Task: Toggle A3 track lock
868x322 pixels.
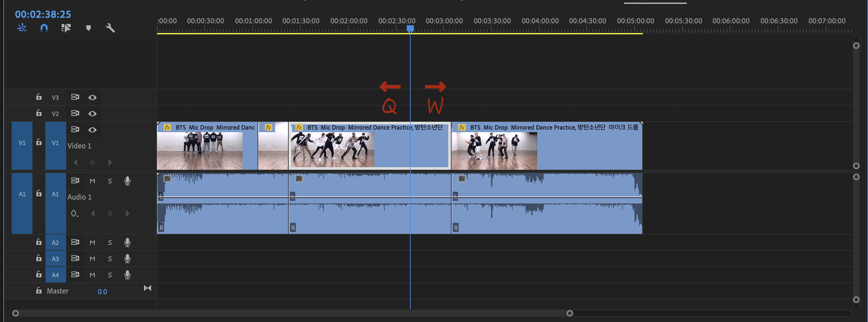Action: (x=39, y=259)
